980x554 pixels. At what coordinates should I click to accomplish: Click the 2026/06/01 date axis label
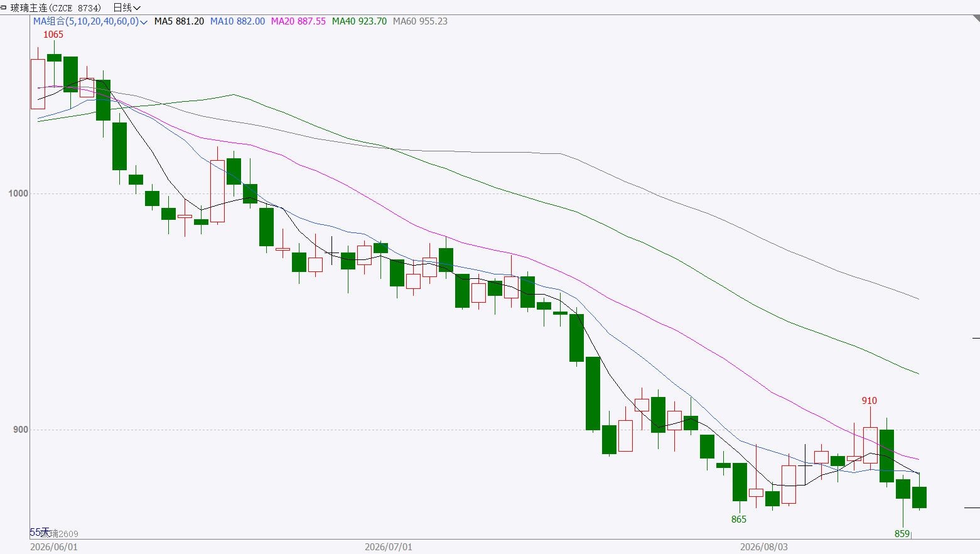(54, 547)
